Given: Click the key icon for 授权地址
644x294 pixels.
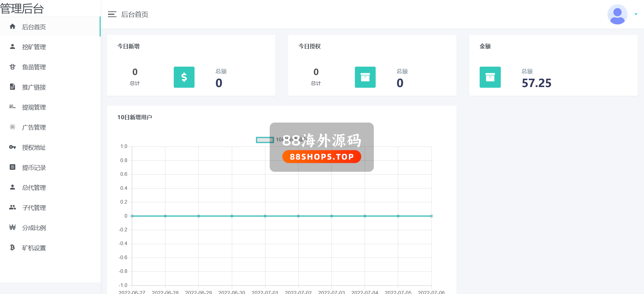Looking at the screenshot, I should pyautogui.click(x=12, y=147).
